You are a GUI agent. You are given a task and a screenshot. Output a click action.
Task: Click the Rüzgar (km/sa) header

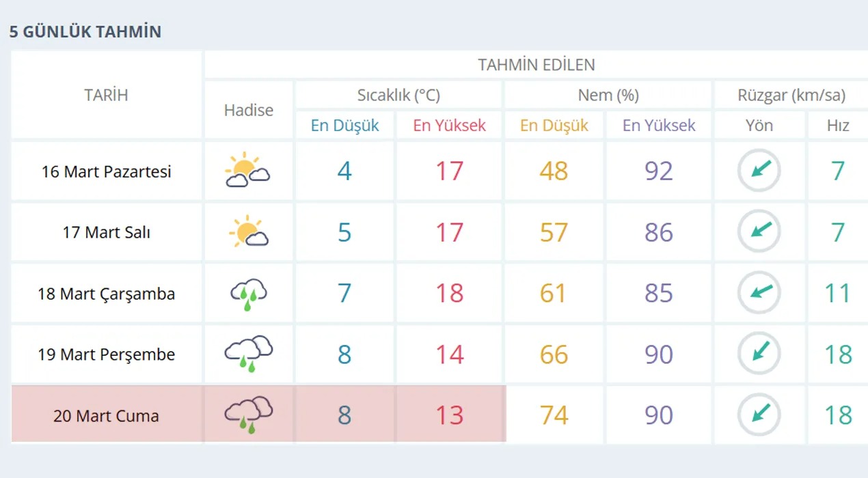(x=791, y=95)
